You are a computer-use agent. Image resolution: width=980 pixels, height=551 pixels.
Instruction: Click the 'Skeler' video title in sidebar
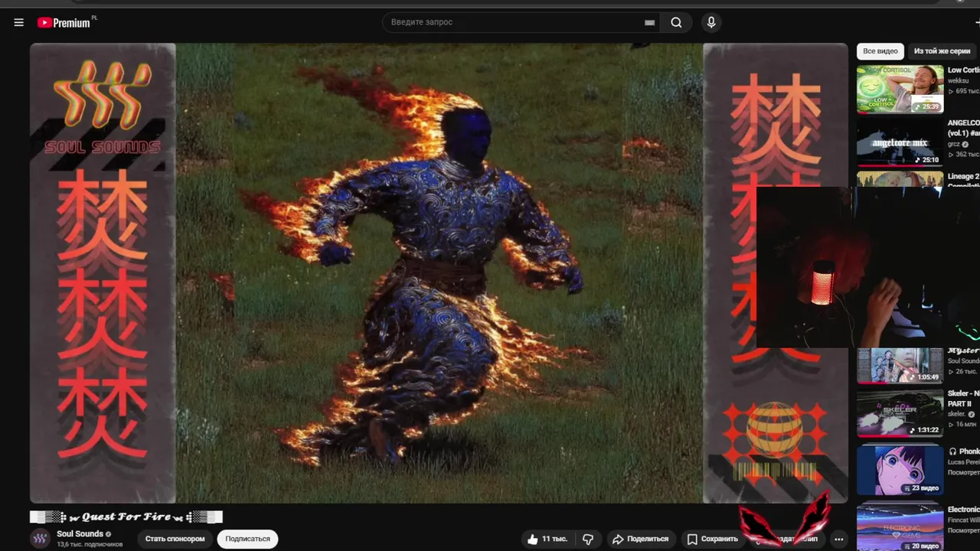click(963, 398)
